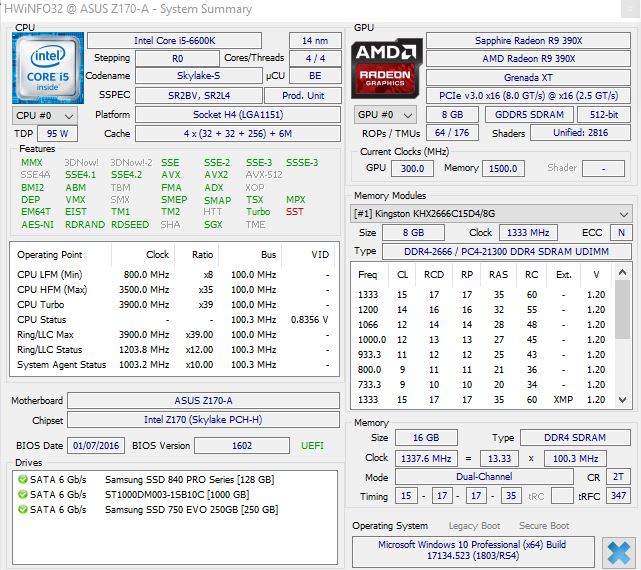Click the Freq column header in timings table
The width and height of the screenshot is (641, 570).
coord(368,275)
